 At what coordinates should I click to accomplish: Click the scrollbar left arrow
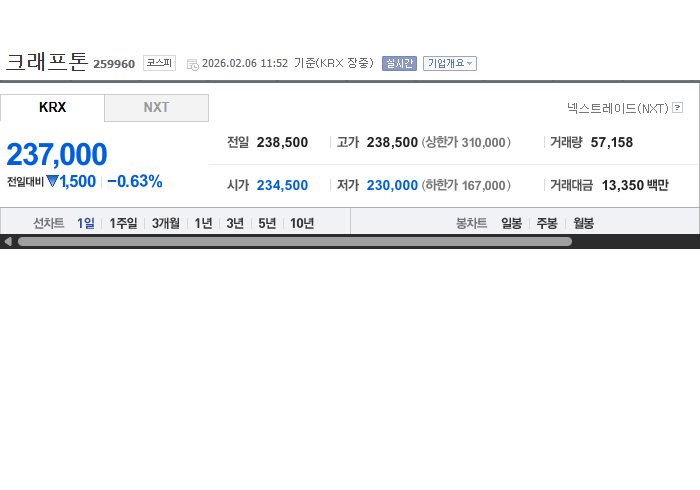pos(8,241)
